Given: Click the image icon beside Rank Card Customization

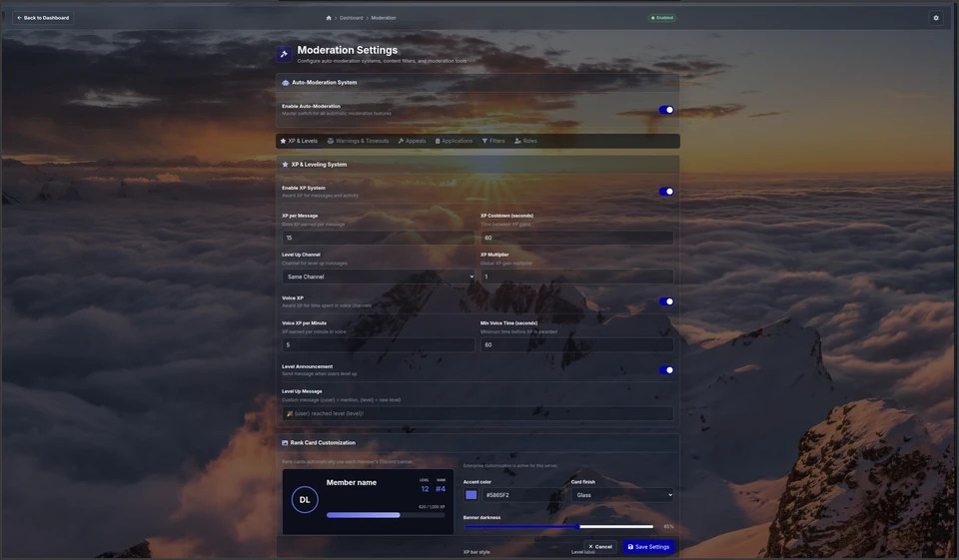Looking at the screenshot, I should [x=285, y=442].
